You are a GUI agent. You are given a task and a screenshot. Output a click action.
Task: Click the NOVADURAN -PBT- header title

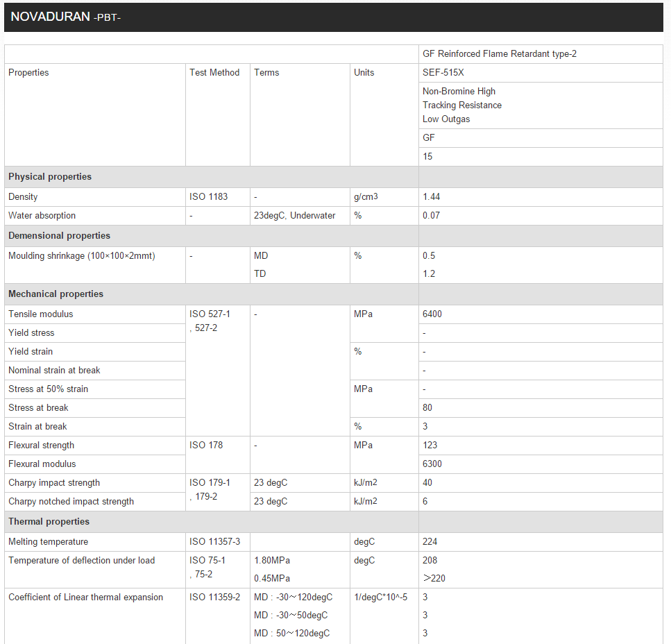(x=65, y=17)
